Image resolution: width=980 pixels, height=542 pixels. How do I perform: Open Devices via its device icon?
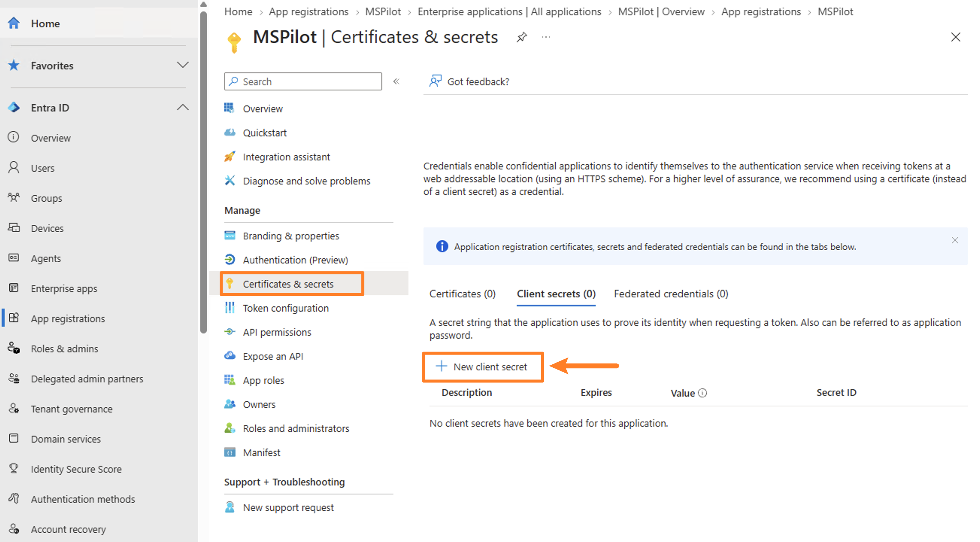click(14, 228)
